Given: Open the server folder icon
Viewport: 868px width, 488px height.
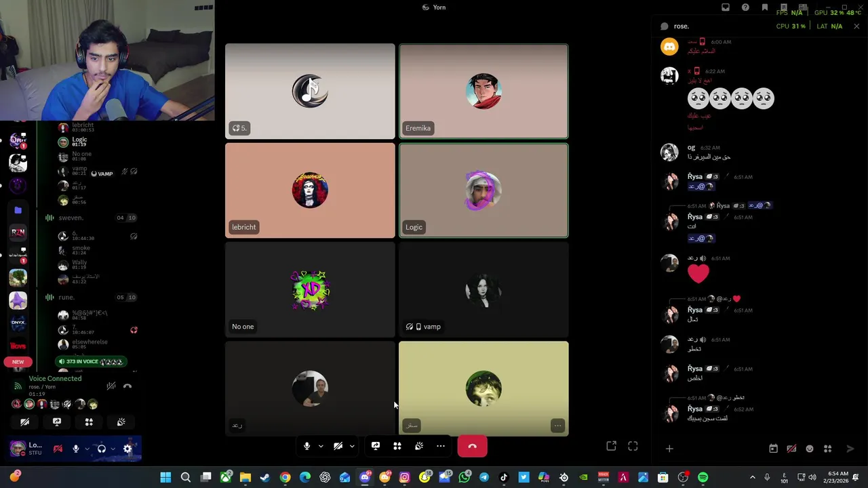Looking at the screenshot, I should (x=18, y=210).
